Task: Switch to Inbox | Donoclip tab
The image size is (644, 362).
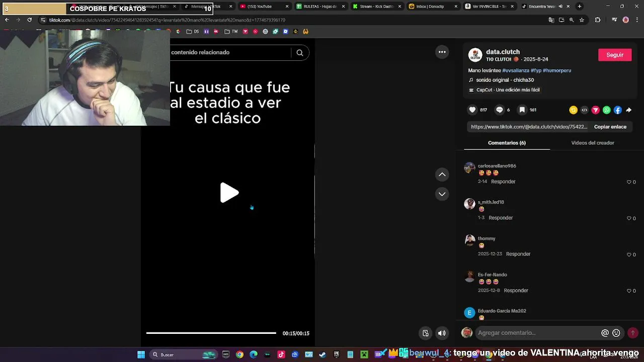Action: (x=433, y=7)
